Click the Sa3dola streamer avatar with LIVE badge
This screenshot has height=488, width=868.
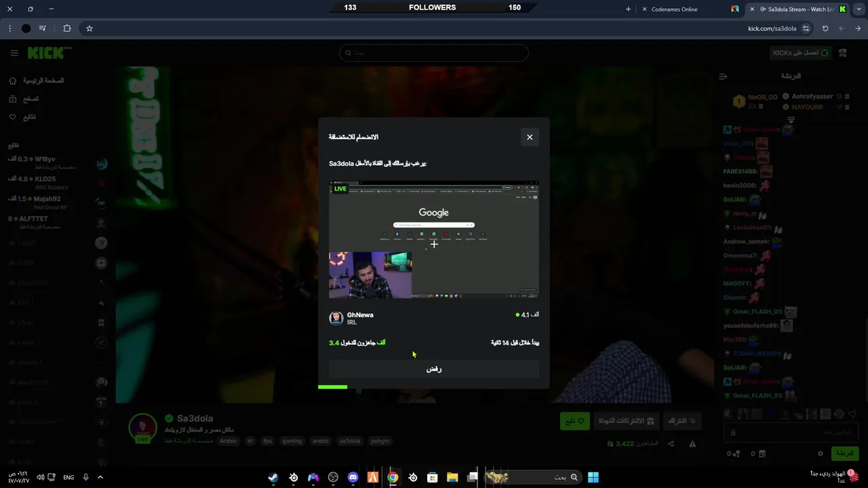143,428
